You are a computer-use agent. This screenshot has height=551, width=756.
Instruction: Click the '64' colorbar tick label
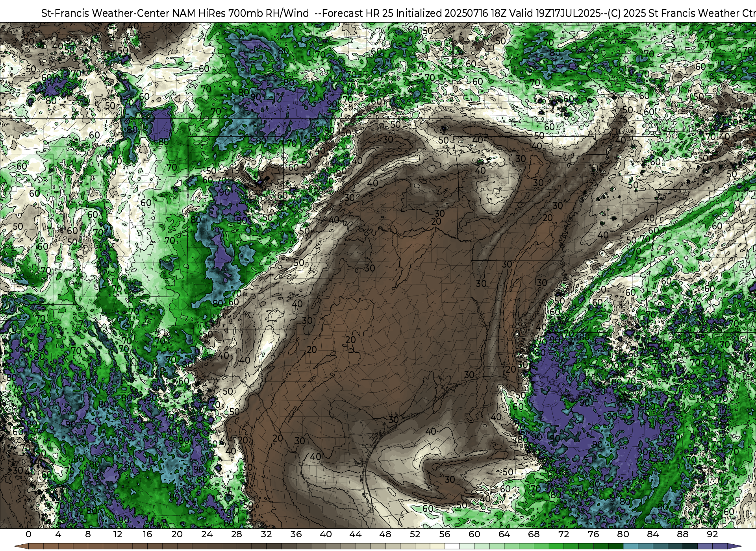tap(504, 534)
